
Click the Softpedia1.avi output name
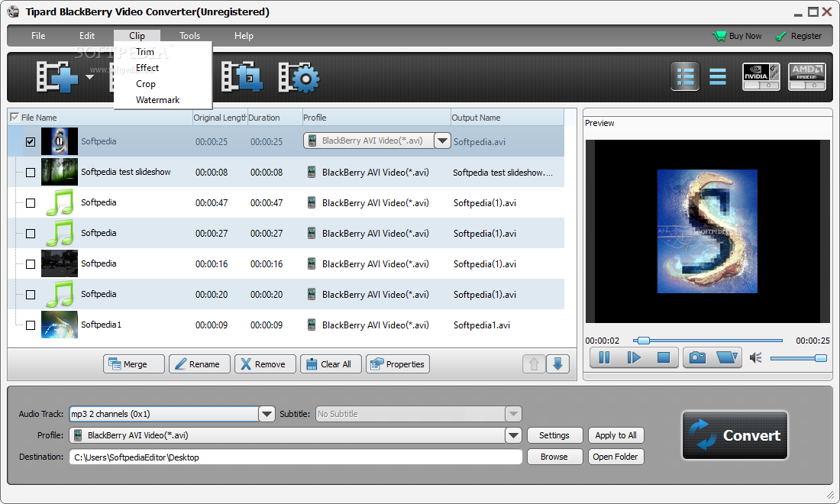tap(482, 325)
